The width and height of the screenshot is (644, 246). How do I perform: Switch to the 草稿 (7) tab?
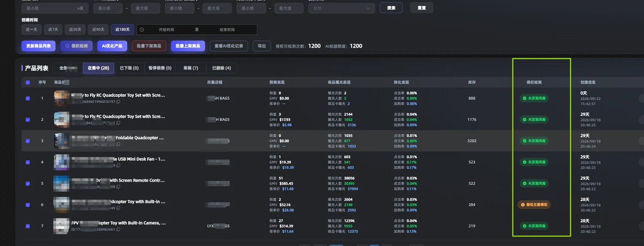pyautogui.click(x=191, y=68)
